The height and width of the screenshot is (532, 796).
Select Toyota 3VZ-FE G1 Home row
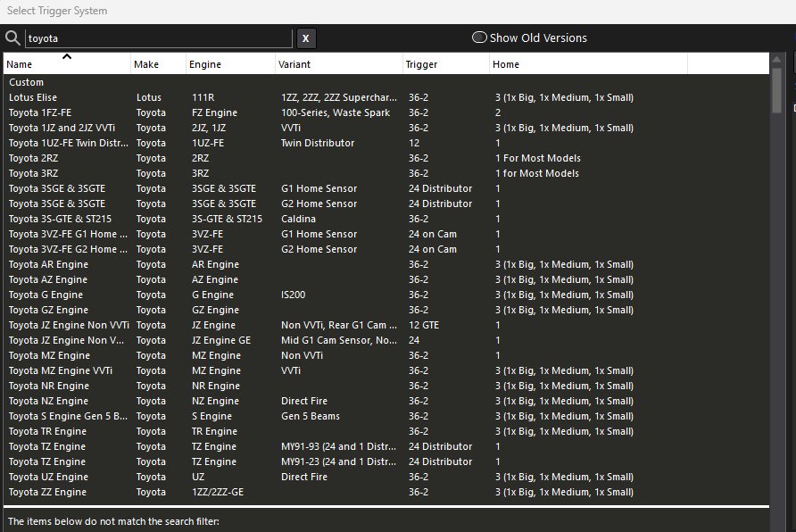pyautogui.click(x=386, y=234)
